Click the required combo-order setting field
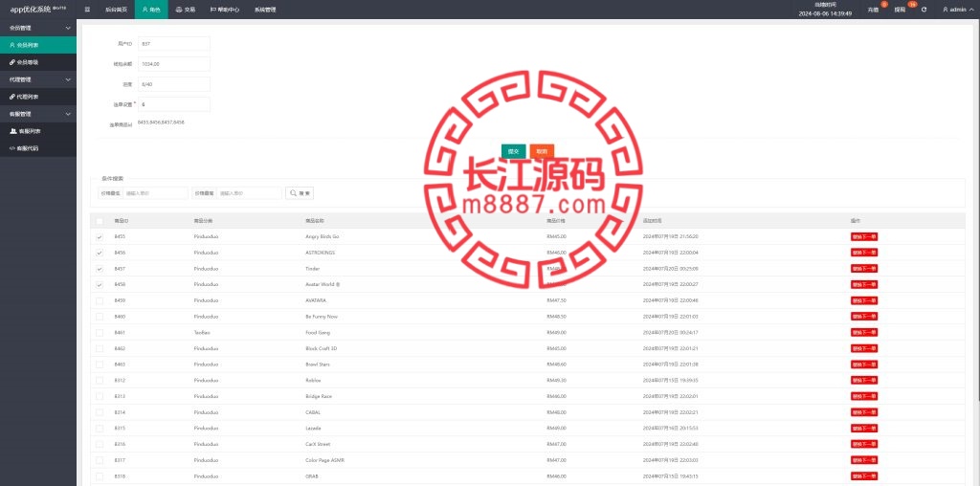Image resolution: width=980 pixels, height=486 pixels. [x=174, y=104]
